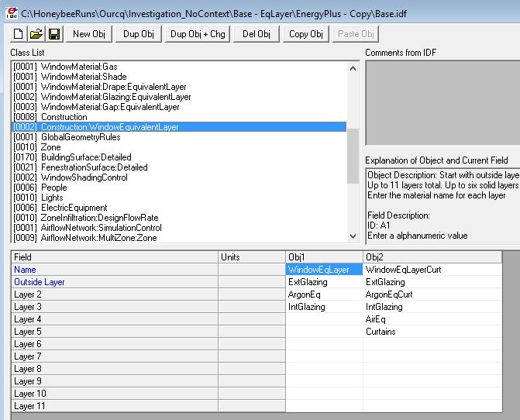Select the WindowEqLayerCurt name cell
Screen dimensions: 520x420
432,270
